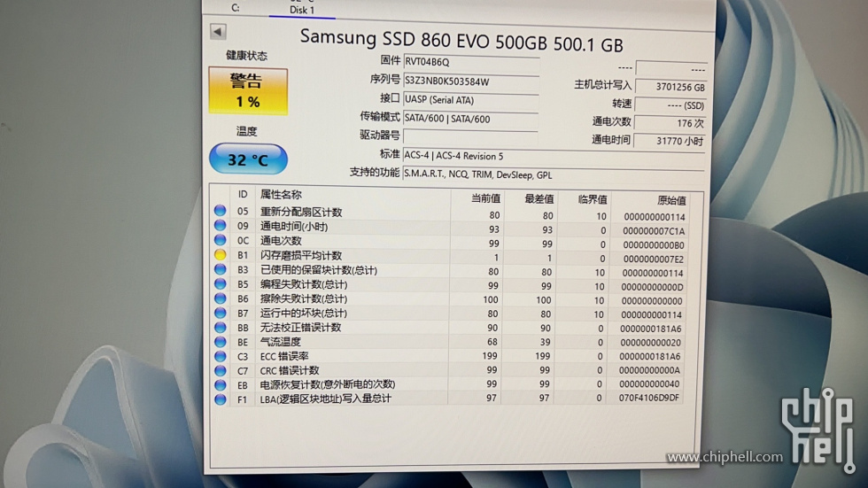The height and width of the screenshot is (488, 868).
Task: Select the 运行中的坏块(总计) row name
Action: coord(304,314)
